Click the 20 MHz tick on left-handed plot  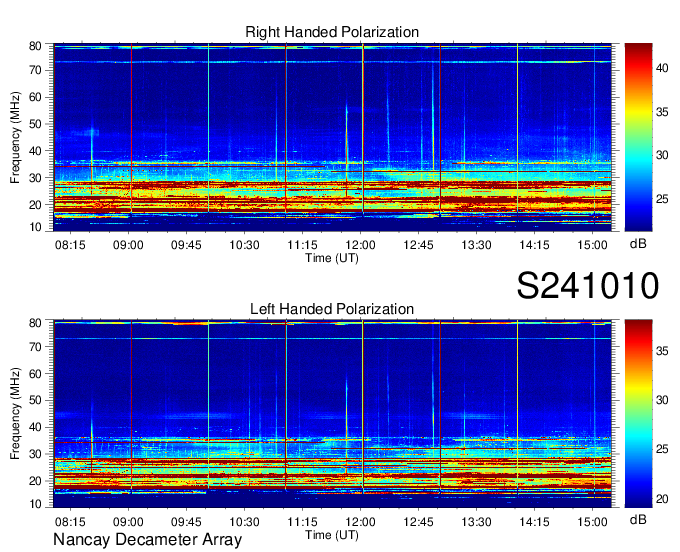(x=35, y=481)
